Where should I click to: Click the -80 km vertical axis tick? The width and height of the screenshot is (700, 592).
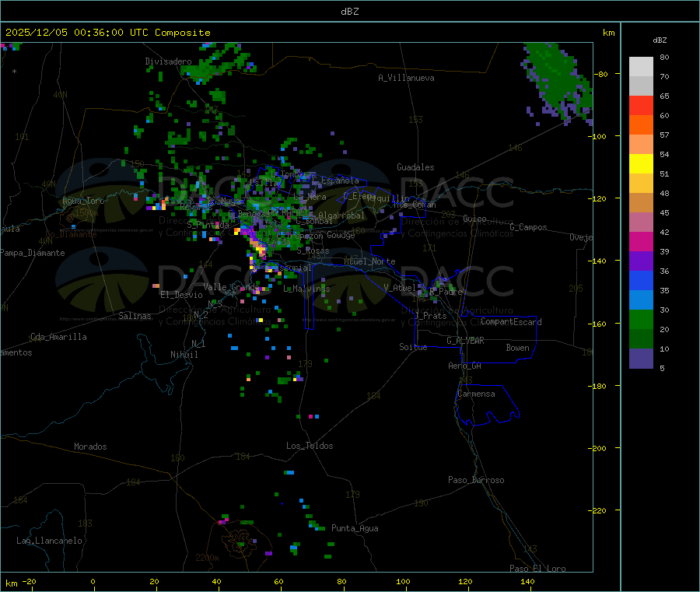[601, 74]
